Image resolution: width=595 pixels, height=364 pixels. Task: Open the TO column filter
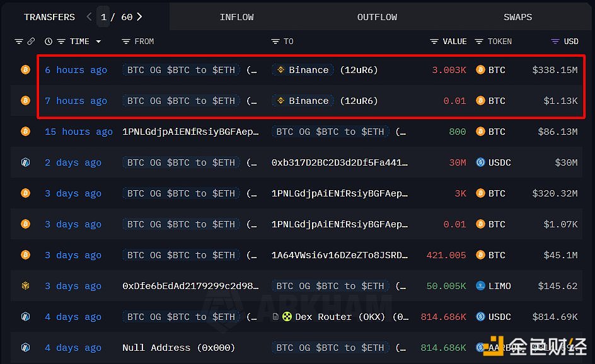275,42
